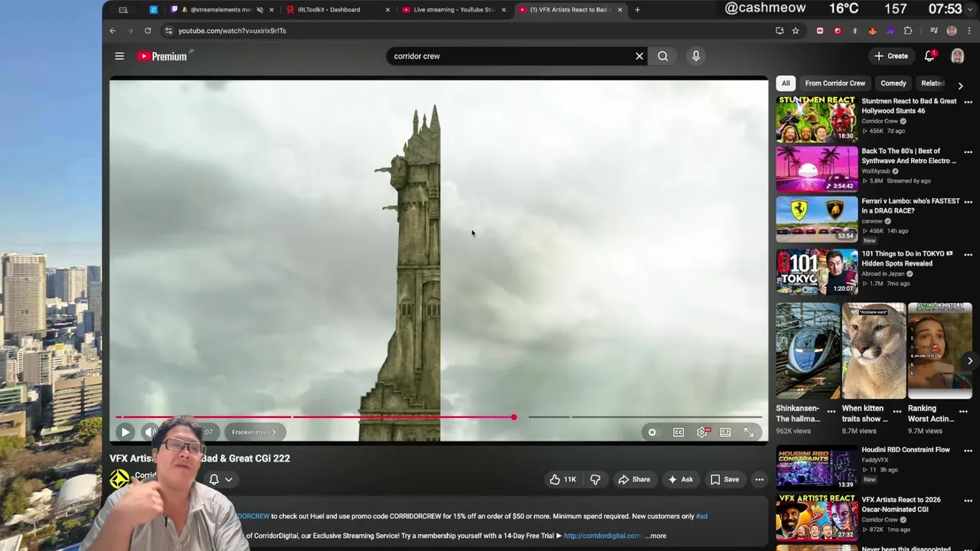Open YouTube notifications bell
The height and width of the screenshot is (551, 980).
pos(929,56)
